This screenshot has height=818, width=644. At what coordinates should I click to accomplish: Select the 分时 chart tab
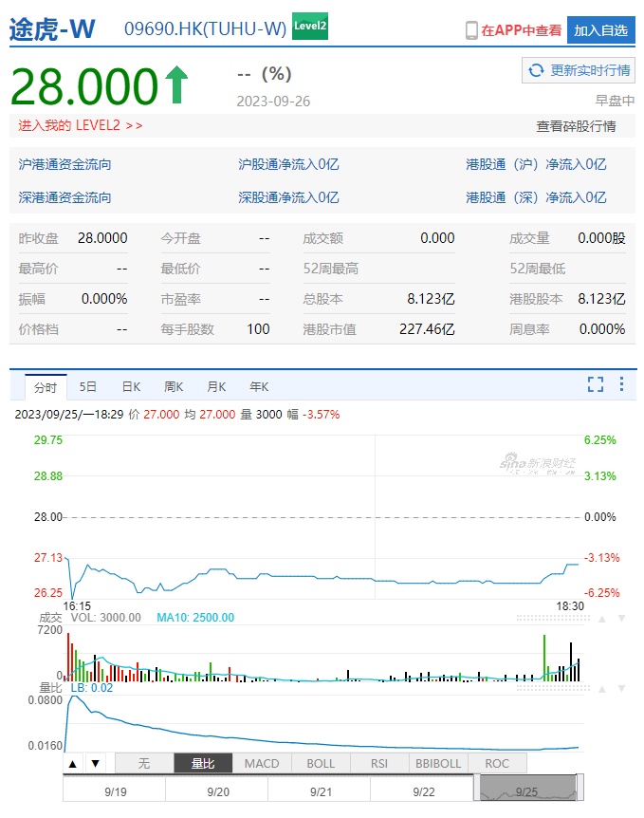[46, 387]
